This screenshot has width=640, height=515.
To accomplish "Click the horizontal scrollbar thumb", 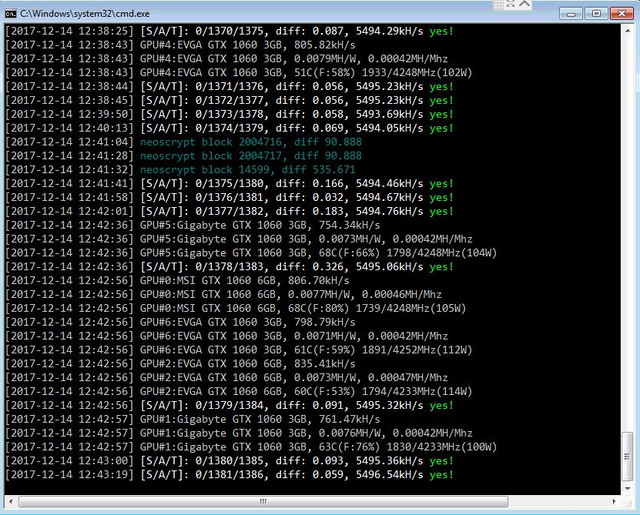I will click(x=263, y=501).
